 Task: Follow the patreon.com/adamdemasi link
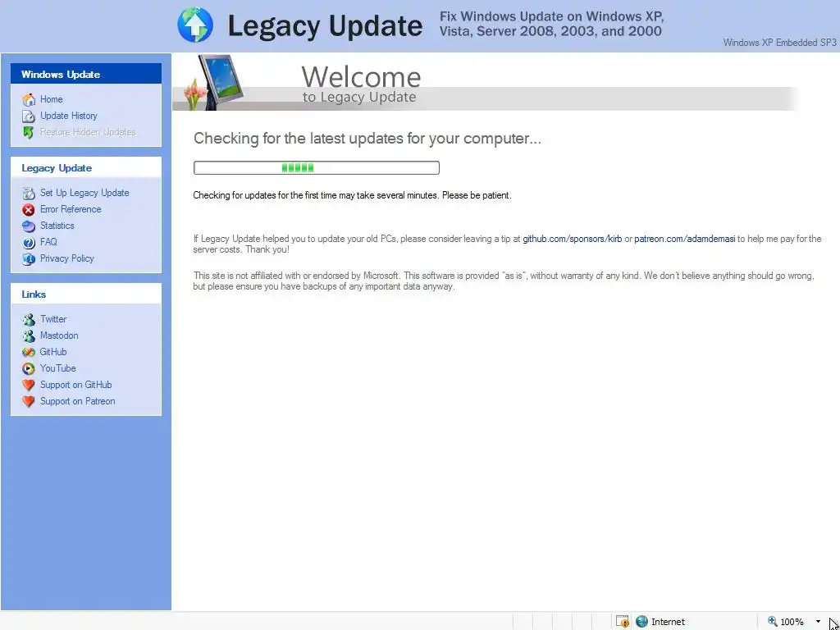click(x=685, y=239)
